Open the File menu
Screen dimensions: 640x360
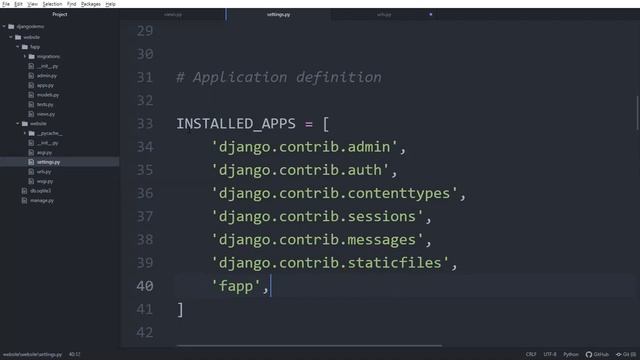click(6, 4)
